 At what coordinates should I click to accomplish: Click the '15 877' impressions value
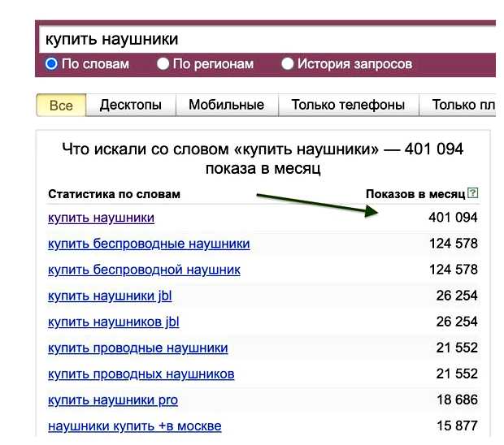[x=457, y=426]
